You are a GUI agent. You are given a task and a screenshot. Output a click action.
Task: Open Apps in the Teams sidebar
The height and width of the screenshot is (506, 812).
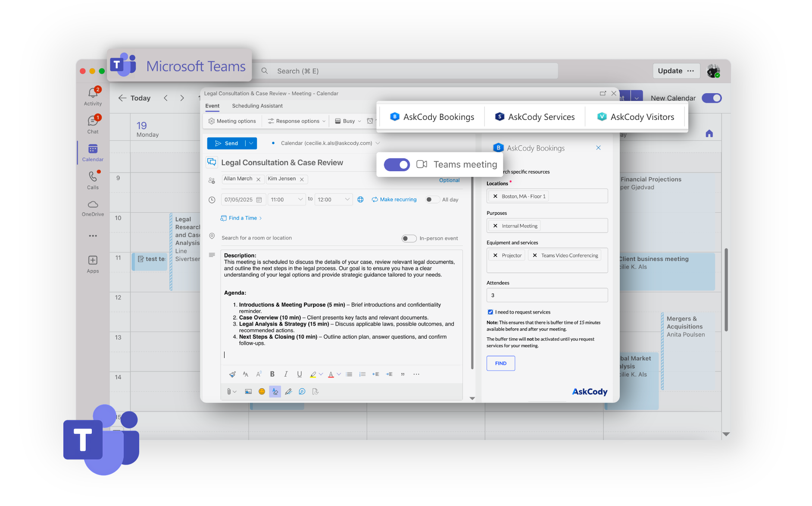(93, 264)
